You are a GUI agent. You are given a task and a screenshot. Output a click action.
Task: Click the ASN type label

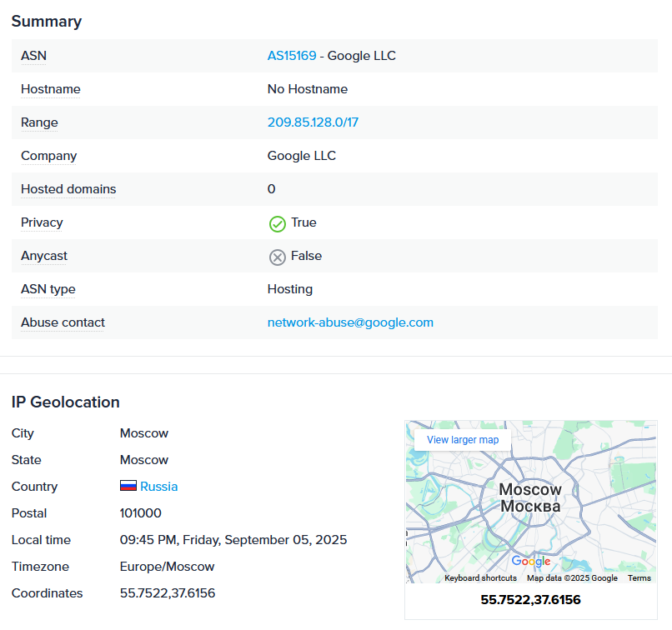48,289
